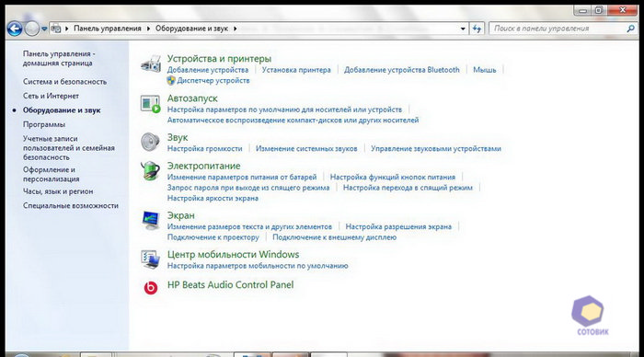Viewport: 644px width, 357px height.
Task: Go to Система и безопасность category
Action: coord(65,82)
